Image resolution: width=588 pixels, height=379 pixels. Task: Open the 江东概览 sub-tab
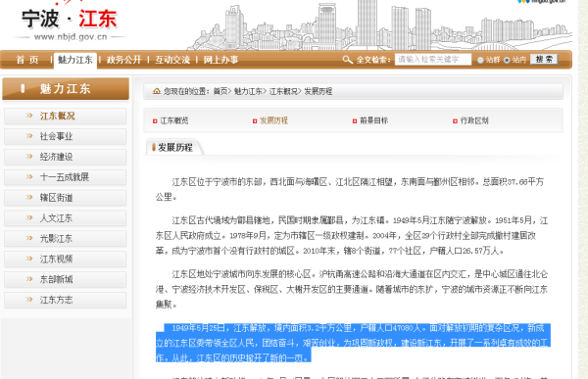174,120
